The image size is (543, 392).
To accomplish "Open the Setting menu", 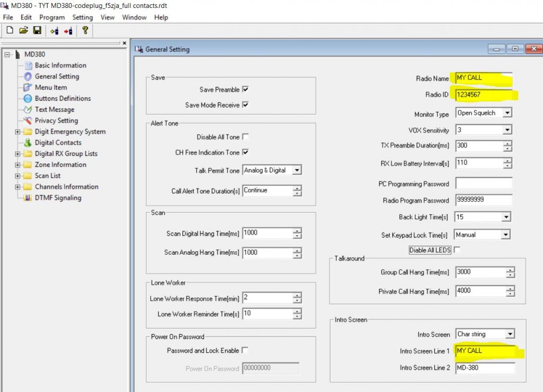I will 82,17.
